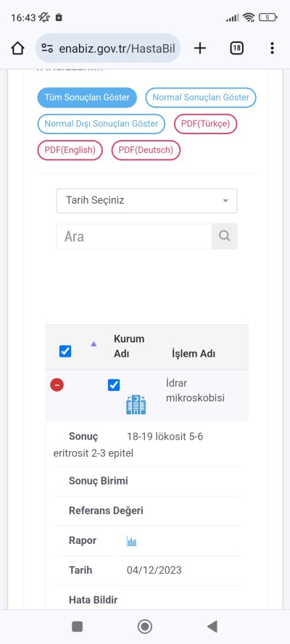Sort using the header triangle arrow
Viewport: 290px width, 644px height.
click(94, 344)
